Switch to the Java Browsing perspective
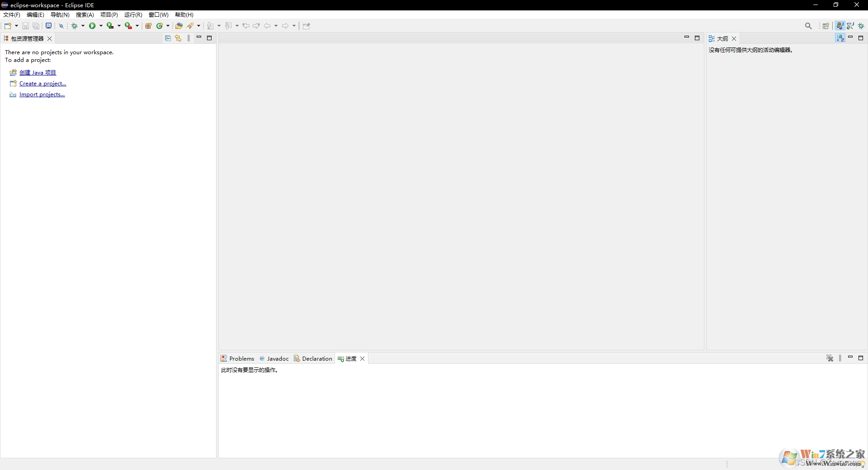Screen dimensions: 868x470 [x=850, y=26]
